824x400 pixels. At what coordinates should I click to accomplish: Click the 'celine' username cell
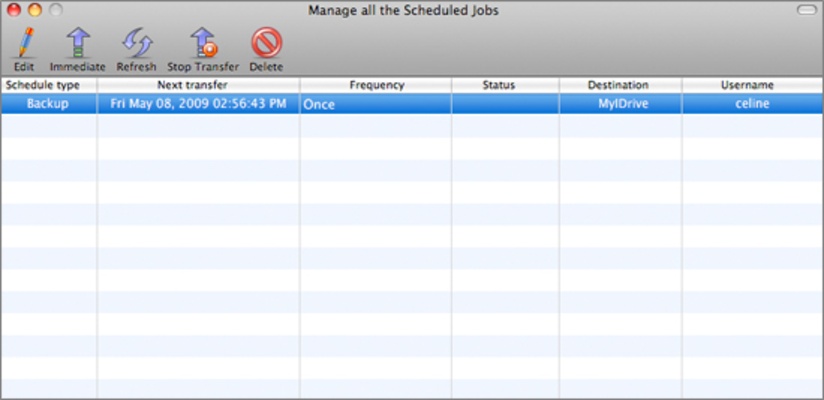(753, 104)
